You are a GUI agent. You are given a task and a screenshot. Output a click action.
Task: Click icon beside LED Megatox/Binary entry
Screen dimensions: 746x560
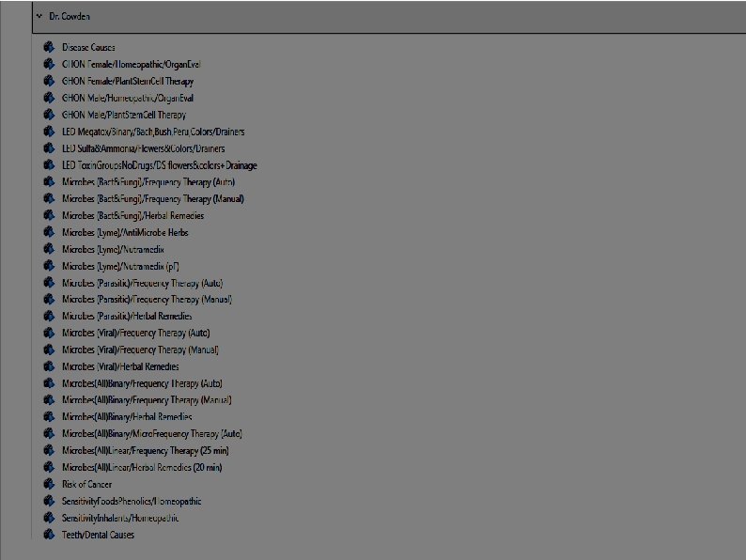[49, 132]
